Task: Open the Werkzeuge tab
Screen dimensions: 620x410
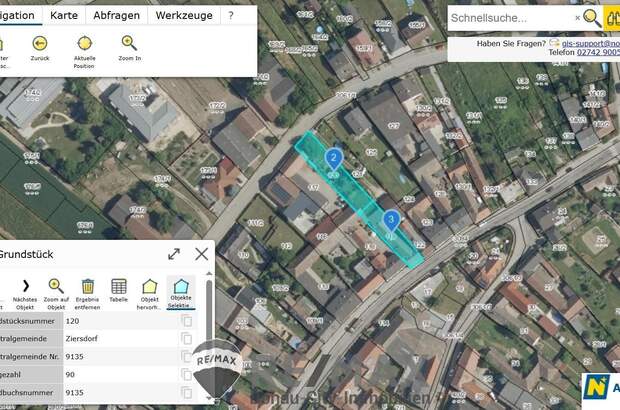Action: click(x=184, y=15)
